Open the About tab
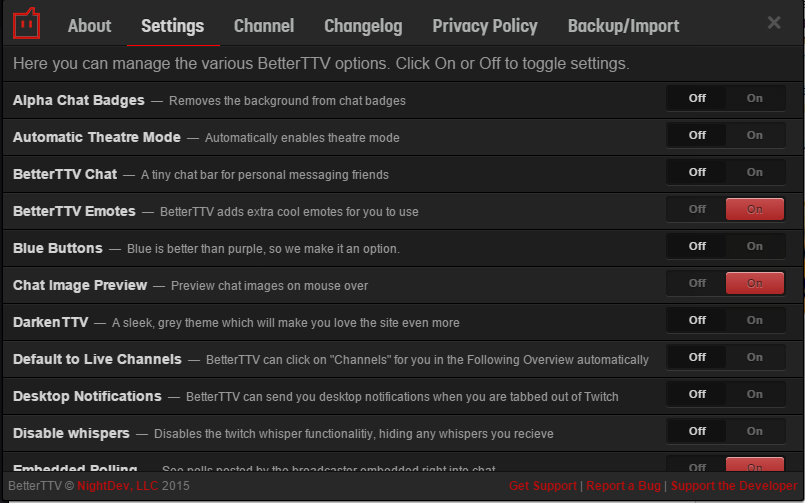This screenshot has height=503, width=805. [x=89, y=26]
